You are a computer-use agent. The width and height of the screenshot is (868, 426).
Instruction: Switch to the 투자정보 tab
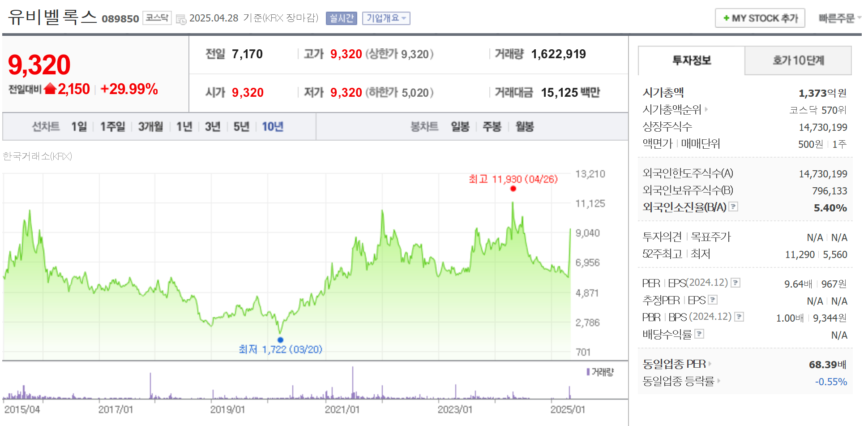(692, 60)
